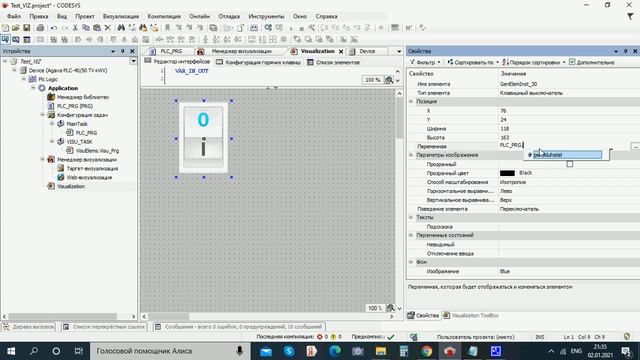Toggle the Дополнительно checkbox
This screenshot has width=640, height=360.
click(572, 62)
